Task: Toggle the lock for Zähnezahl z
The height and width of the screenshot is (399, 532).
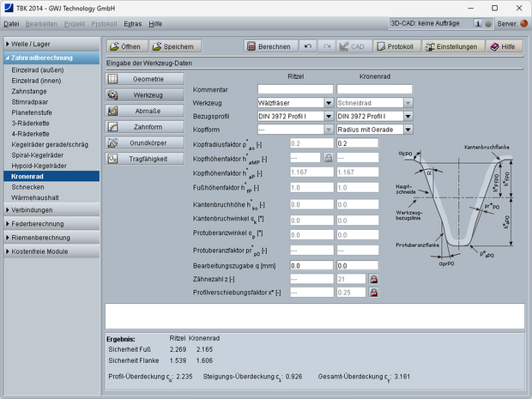Action: pos(373,280)
